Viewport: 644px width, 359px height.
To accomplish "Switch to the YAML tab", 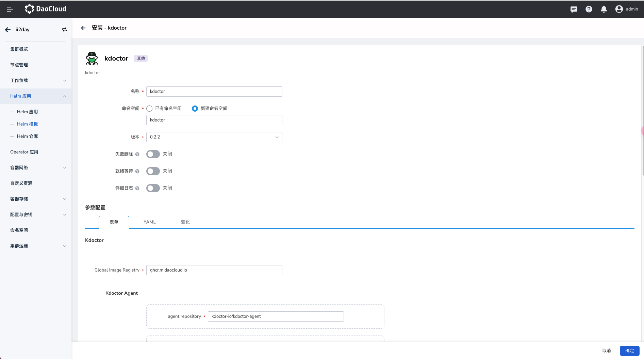I will [149, 222].
